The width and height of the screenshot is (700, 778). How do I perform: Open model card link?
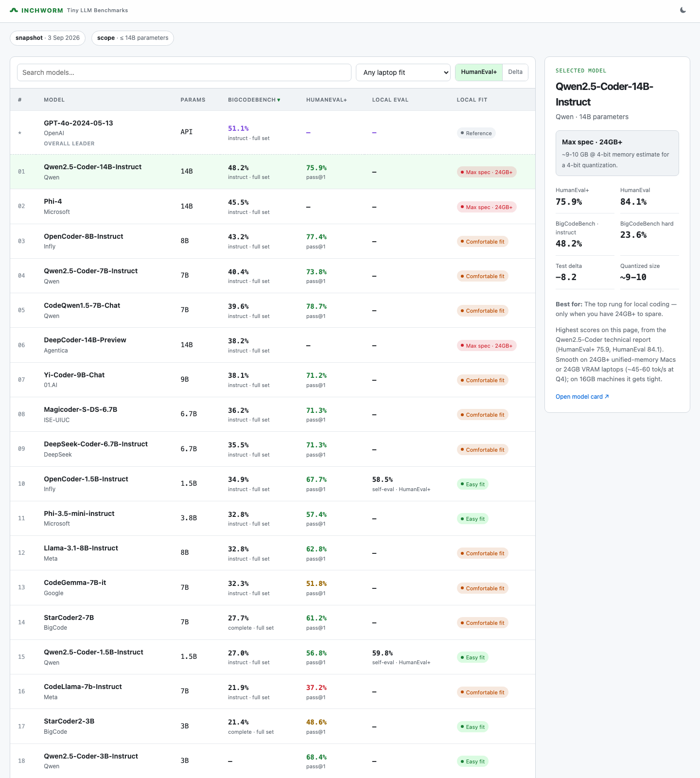click(582, 397)
